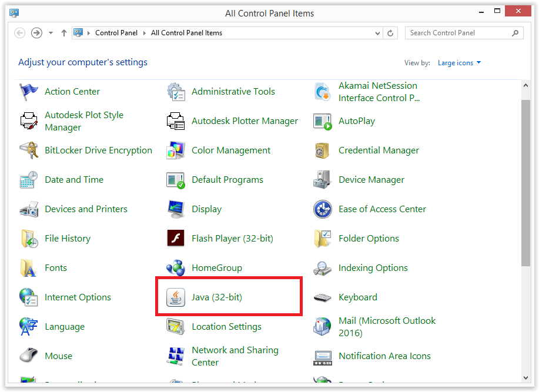The width and height of the screenshot is (539, 392).
Task: Open the View by Large icons dropdown
Action: [x=459, y=63]
